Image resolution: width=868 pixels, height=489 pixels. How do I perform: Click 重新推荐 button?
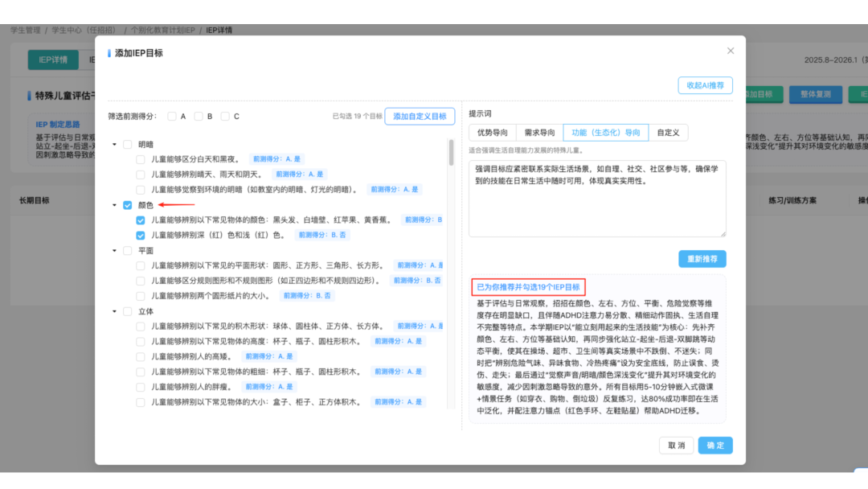tap(702, 259)
